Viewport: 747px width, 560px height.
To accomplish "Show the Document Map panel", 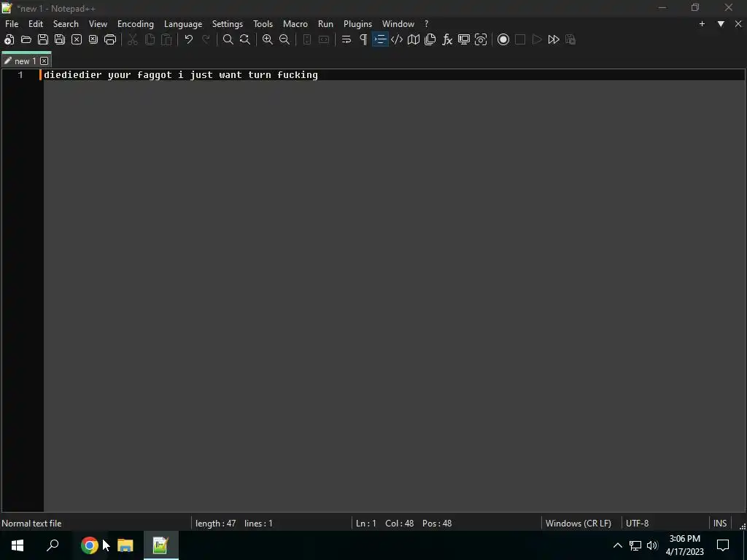I will pos(414,39).
